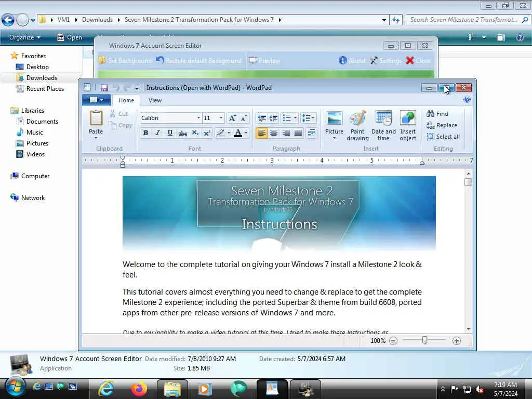Toggle italic formatting in WordPad
This screenshot has height=399, width=532.
point(157,132)
